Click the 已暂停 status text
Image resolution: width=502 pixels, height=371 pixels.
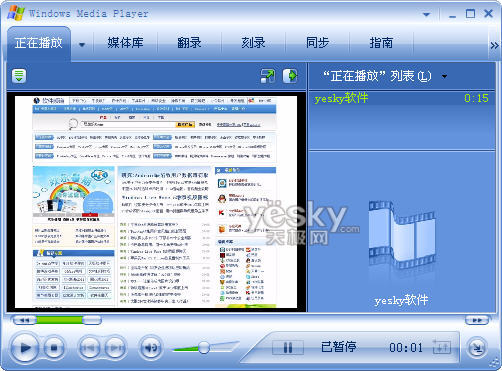pyautogui.click(x=338, y=347)
